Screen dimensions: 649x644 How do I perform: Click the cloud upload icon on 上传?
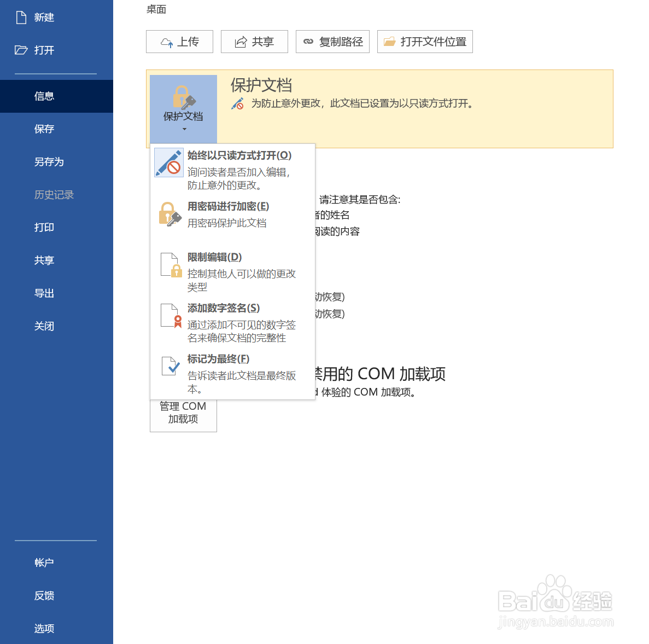[167, 41]
